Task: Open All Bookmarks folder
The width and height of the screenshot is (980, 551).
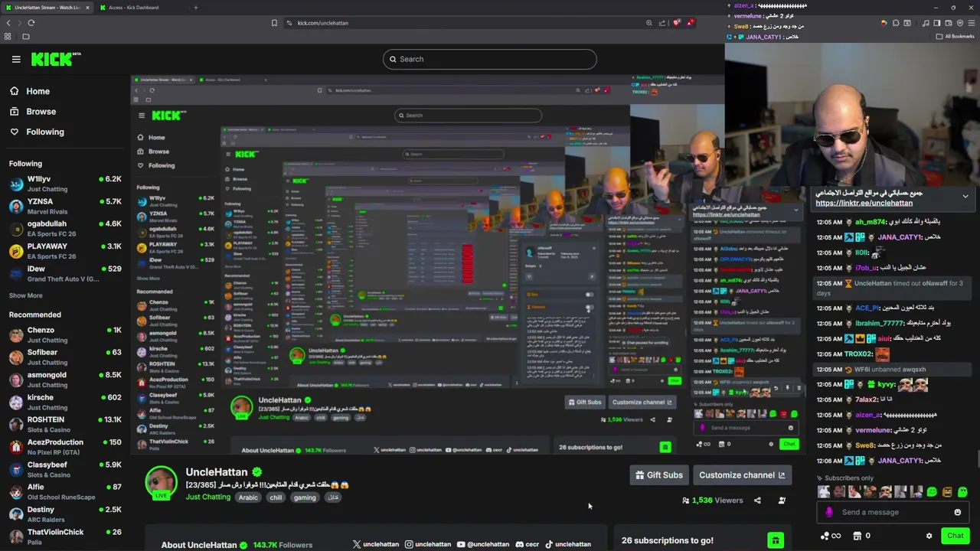Action: coord(955,37)
